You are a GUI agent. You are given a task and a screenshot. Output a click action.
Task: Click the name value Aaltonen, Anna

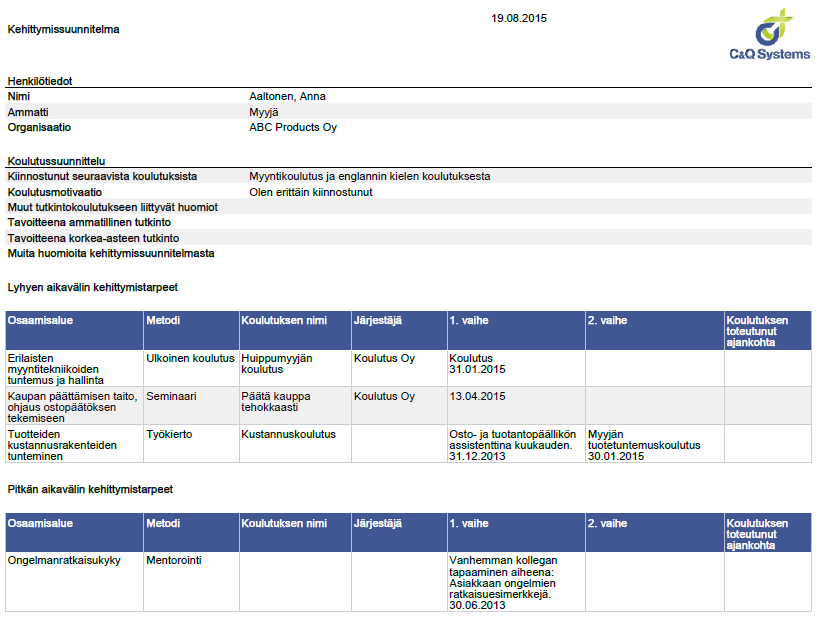click(x=287, y=96)
